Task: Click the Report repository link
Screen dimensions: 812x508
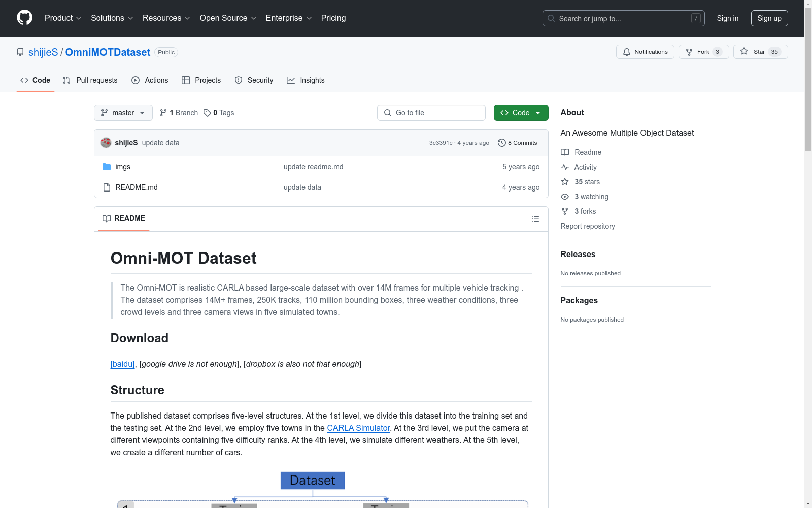Action: coord(588,226)
